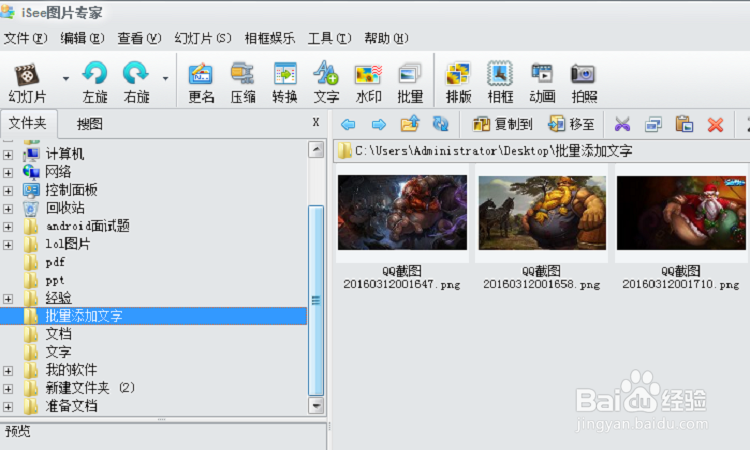This screenshot has height=450, width=750.
Task: Expand the 网络 tree node
Action: click(8, 173)
